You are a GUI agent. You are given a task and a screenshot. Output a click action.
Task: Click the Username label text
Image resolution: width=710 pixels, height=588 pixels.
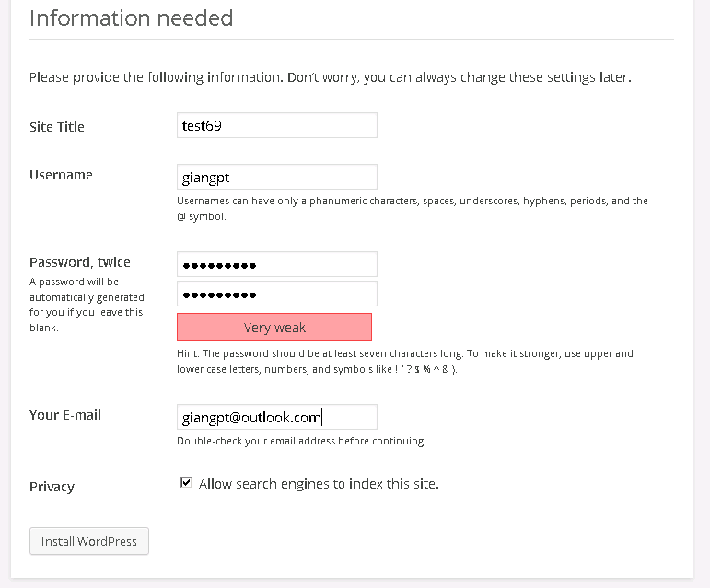tap(61, 175)
